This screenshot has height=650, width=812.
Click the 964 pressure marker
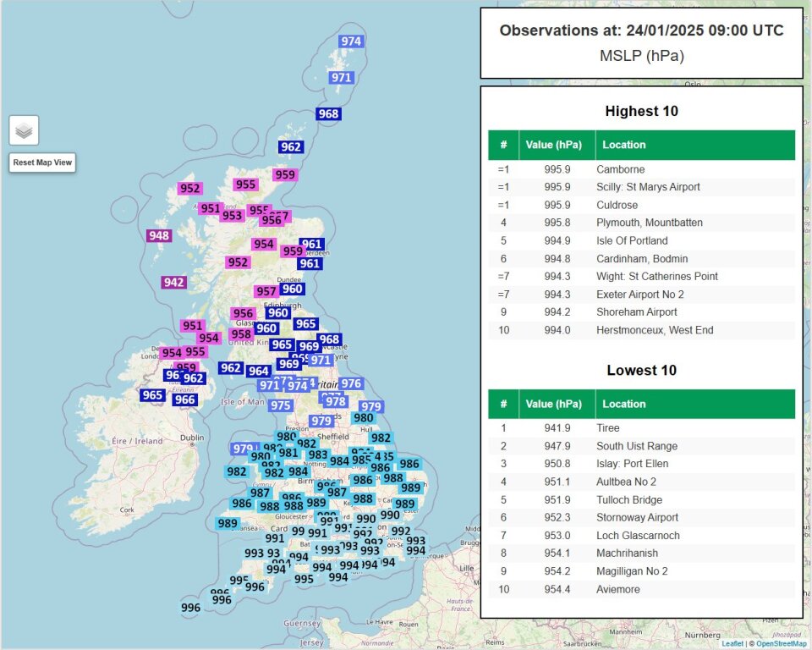pyautogui.click(x=258, y=371)
